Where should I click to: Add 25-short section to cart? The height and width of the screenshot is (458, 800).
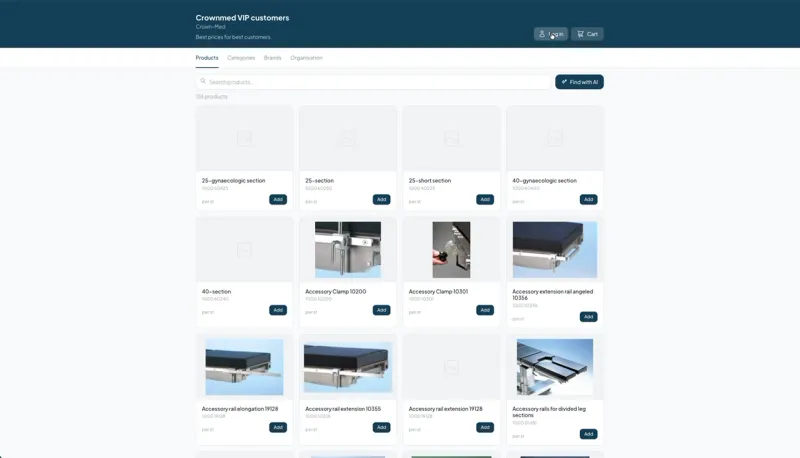click(x=485, y=199)
